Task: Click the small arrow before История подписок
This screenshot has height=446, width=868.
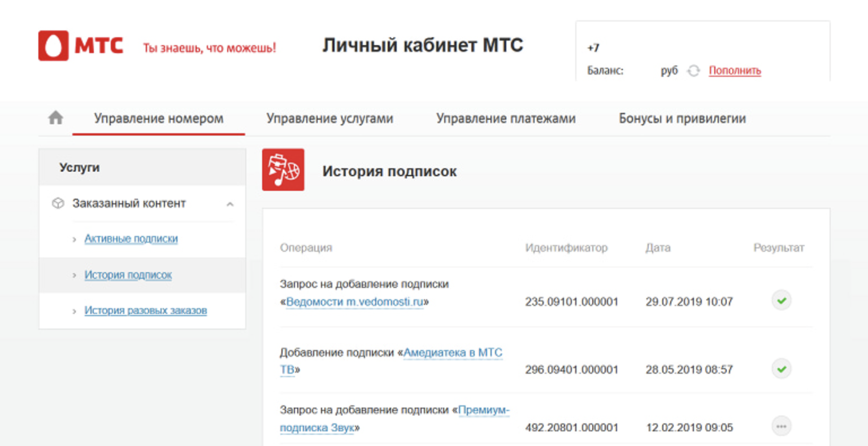Action: pos(74,276)
